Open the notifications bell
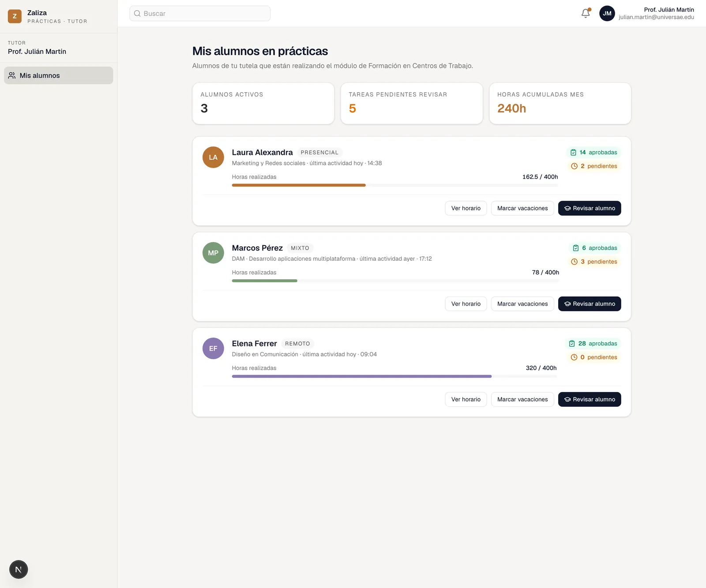This screenshot has width=706, height=588. click(x=586, y=13)
